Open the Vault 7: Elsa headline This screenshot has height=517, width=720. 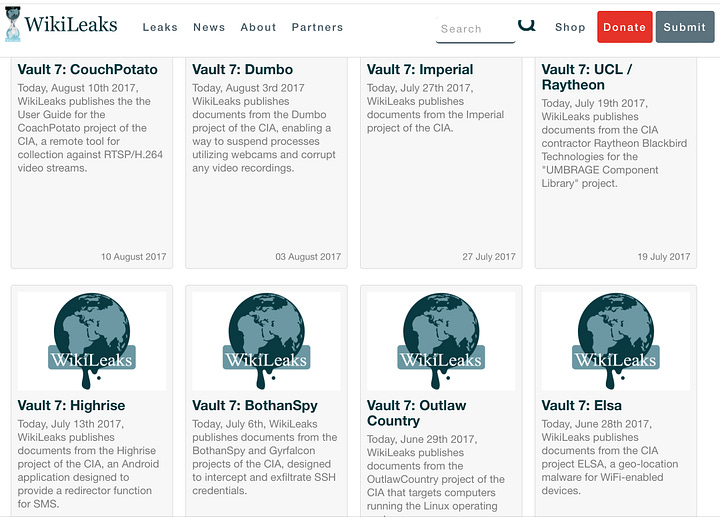coord(581,405)
